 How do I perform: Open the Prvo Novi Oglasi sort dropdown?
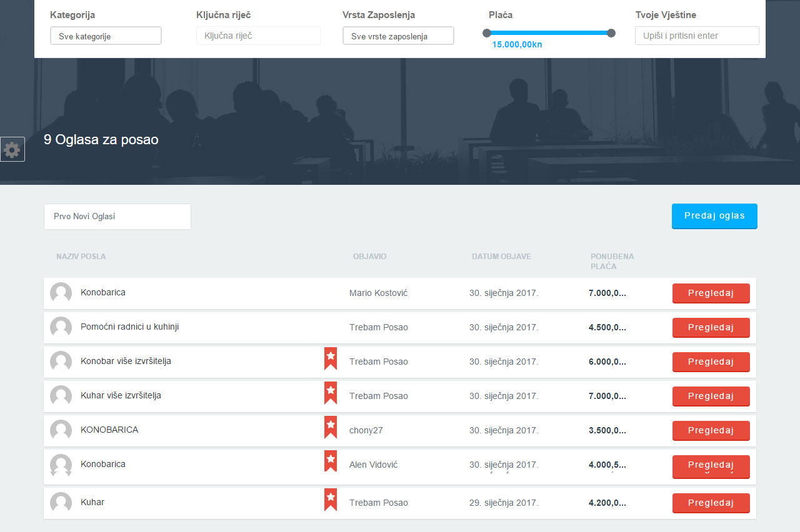click(117, 217)
